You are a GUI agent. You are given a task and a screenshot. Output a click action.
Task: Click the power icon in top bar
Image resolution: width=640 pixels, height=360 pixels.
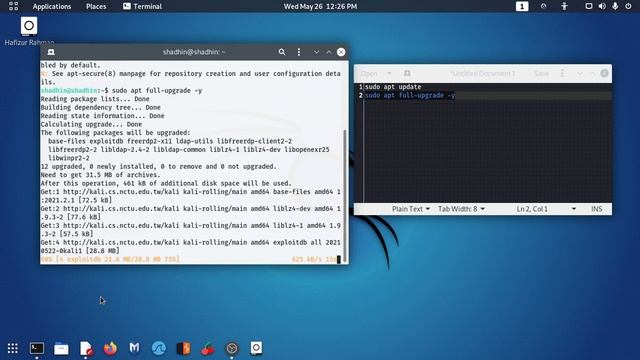point(628,6)
